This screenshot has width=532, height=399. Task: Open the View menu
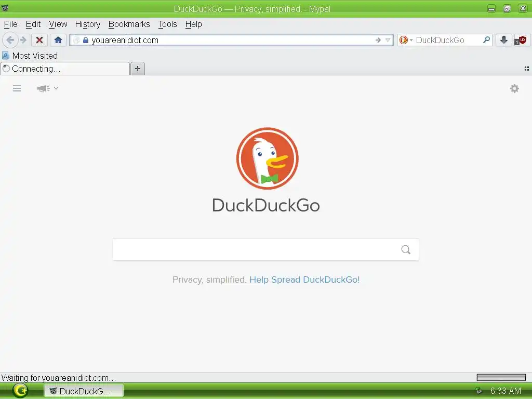point(58,24)
